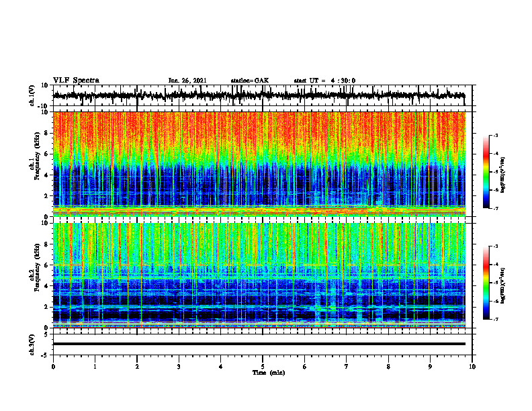Click the "4" kHz tick on ch.2 spectrogram
The image size is (532, 411).
[46, 286]
